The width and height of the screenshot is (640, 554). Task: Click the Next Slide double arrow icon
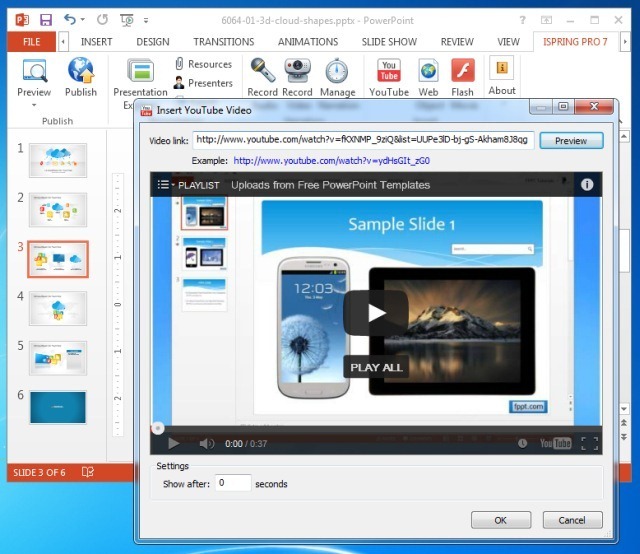(x=624, y=436)
